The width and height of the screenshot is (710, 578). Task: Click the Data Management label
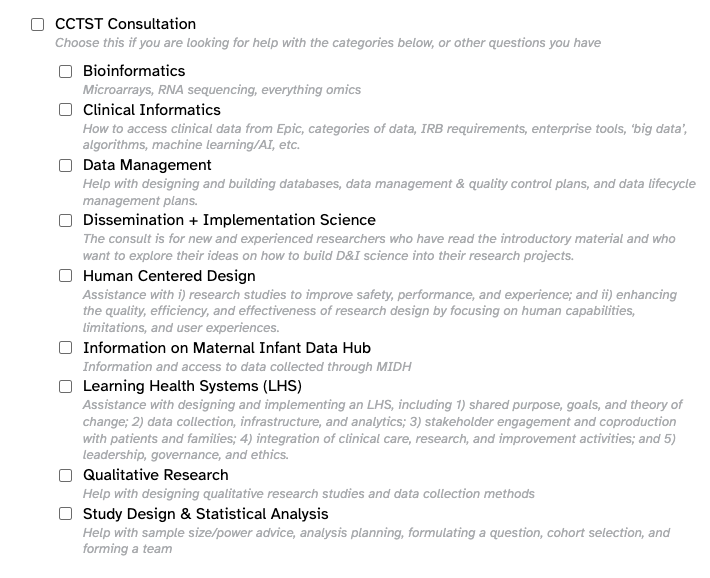click(147, 165)
